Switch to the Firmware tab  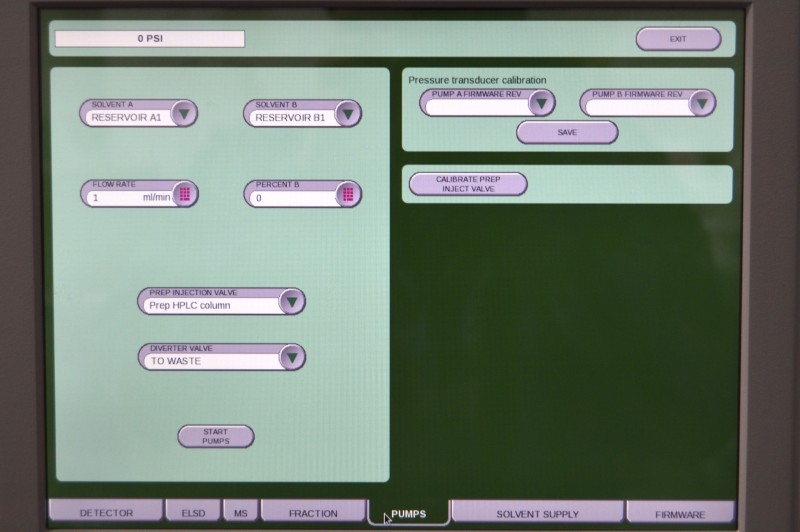tap(680, 514)
